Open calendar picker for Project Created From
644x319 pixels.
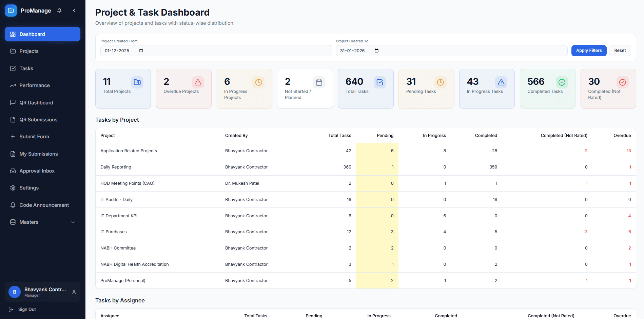[141, 51]
